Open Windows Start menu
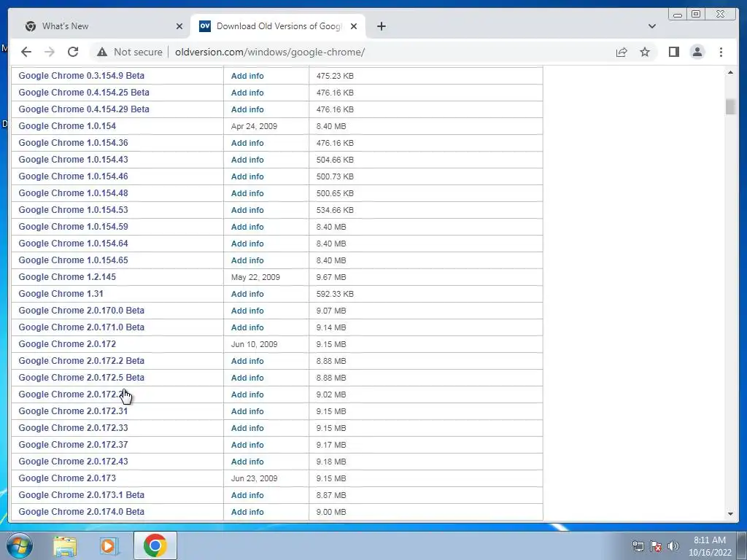This screenshot has width=747, height=560. [19, 545]
